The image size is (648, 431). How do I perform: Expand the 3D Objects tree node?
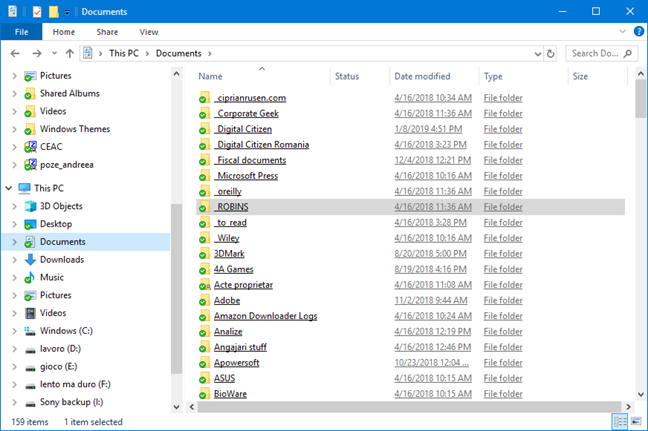[14, 206]
